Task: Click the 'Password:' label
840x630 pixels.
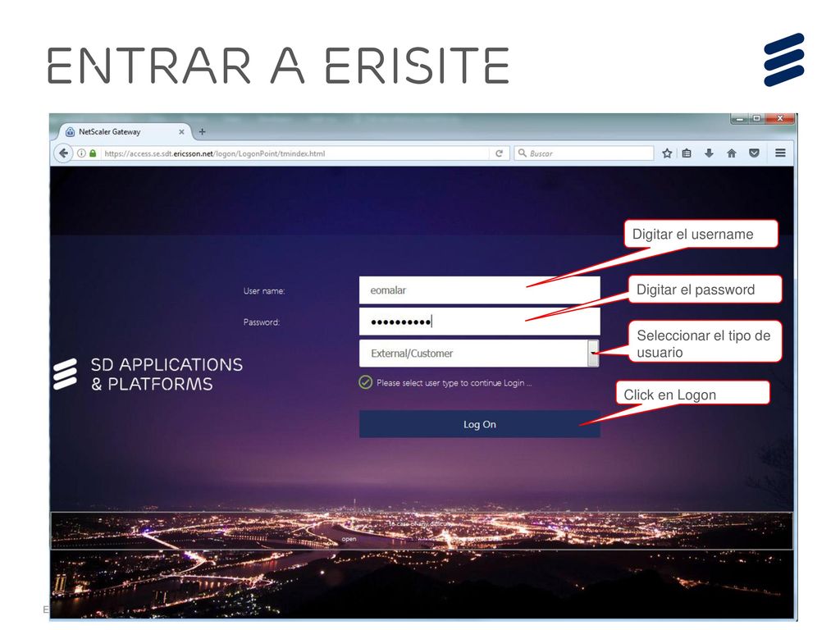Action: [x=262, y=322]
